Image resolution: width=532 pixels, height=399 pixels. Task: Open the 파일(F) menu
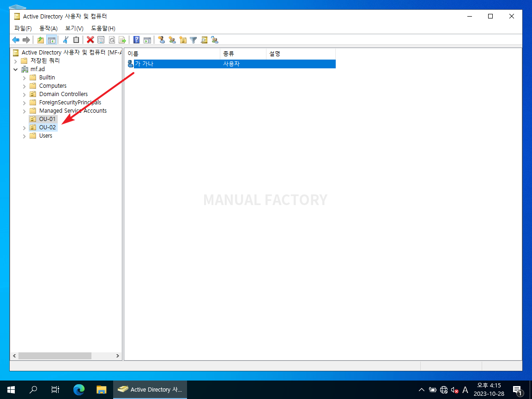click(23, 29)
